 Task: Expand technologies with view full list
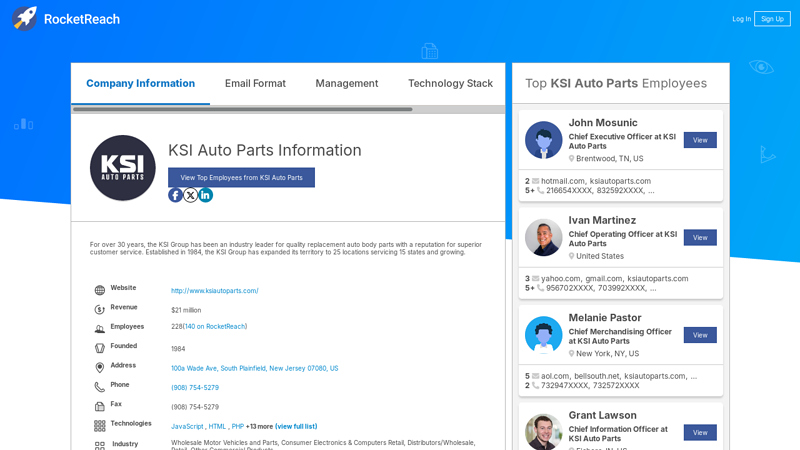296,427
